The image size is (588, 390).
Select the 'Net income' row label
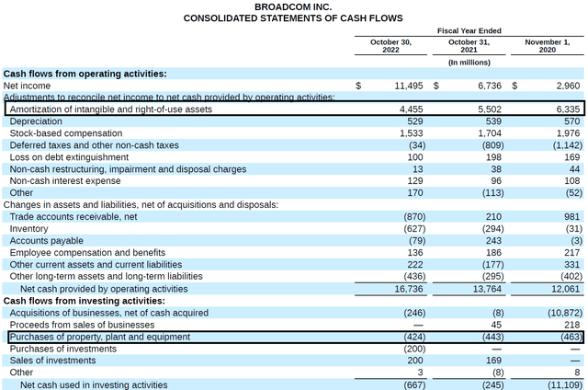click(27, 86)
